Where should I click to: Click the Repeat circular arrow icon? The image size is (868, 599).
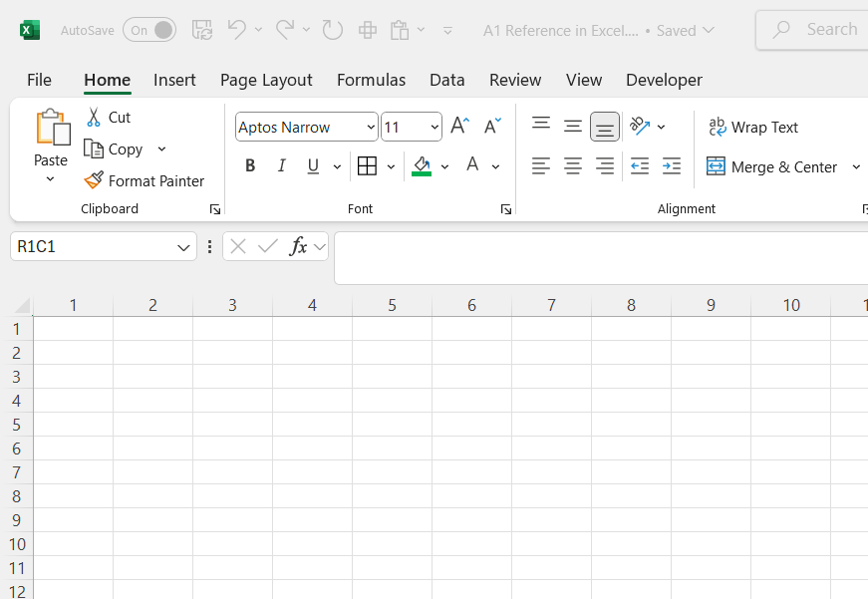click(x=332, y=30)
